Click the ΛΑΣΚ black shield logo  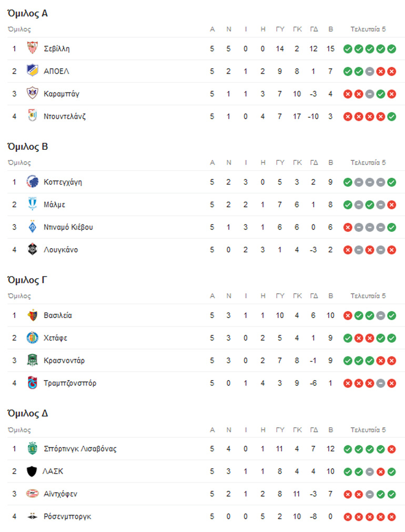coord(33,472)
